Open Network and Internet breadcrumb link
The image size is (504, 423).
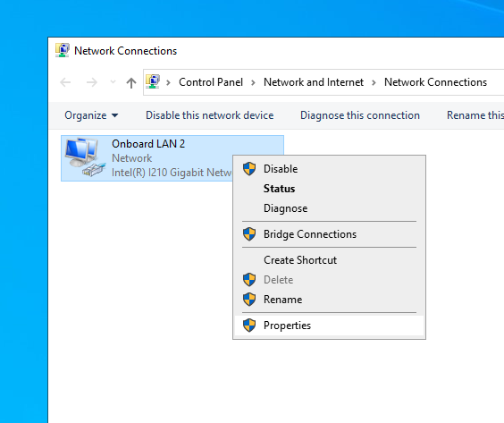pyautogui.click(x=314, y=82)
